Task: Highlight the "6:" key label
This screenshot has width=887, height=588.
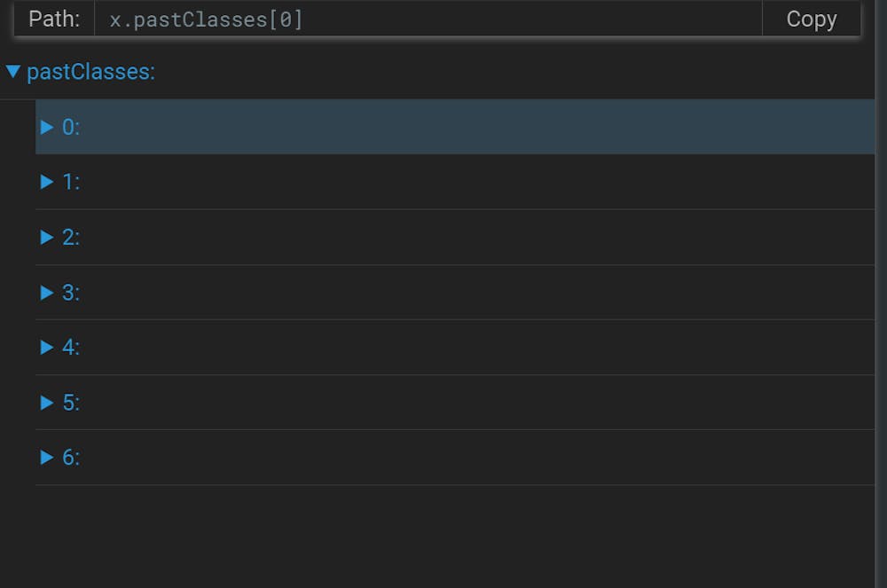Action: [71, 457]
